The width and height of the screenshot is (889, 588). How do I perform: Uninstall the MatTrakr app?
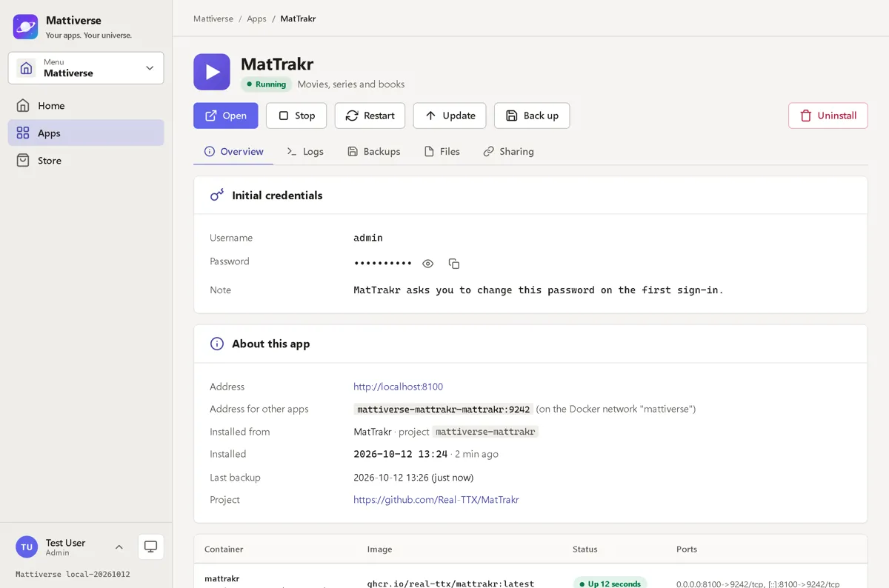click(828, 116)
